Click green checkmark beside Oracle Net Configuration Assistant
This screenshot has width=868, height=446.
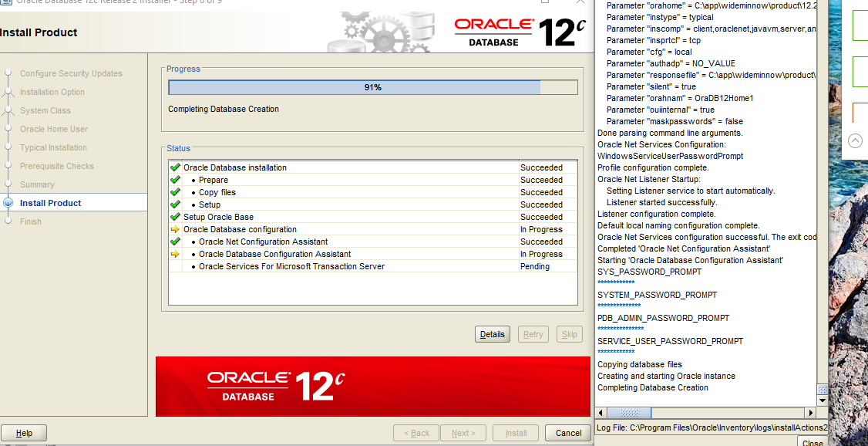pyautogui.click(x=175, y=242)
